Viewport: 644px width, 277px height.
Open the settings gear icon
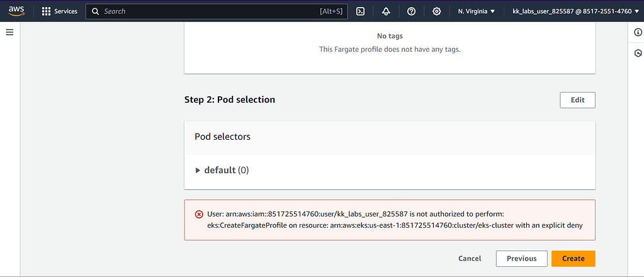436,11
